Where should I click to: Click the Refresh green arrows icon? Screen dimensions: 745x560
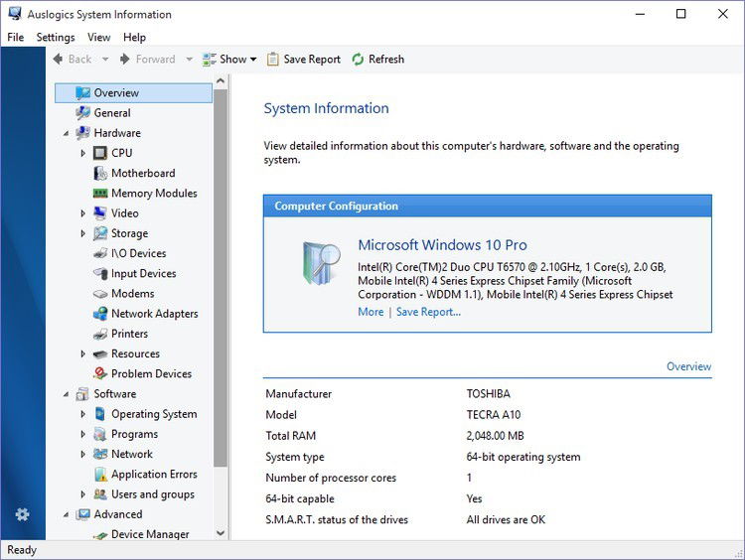pos(358,60)
